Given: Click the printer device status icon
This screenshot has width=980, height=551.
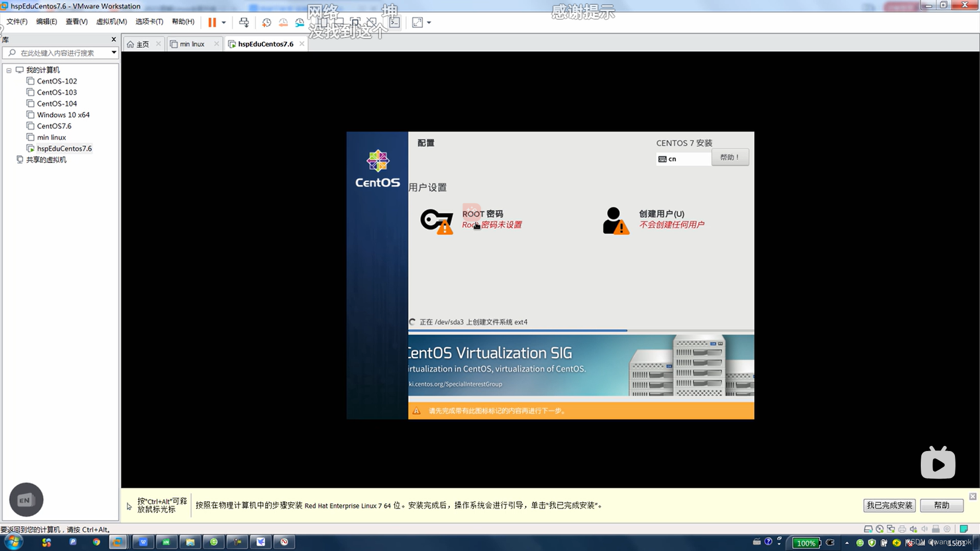Looking at the screenshot, I should [x=902, y=529].
